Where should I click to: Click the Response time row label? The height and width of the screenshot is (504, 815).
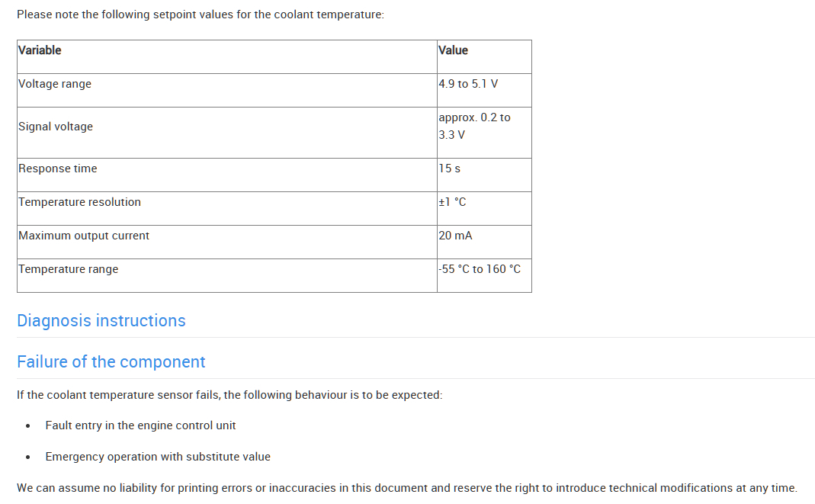[58, 169]
